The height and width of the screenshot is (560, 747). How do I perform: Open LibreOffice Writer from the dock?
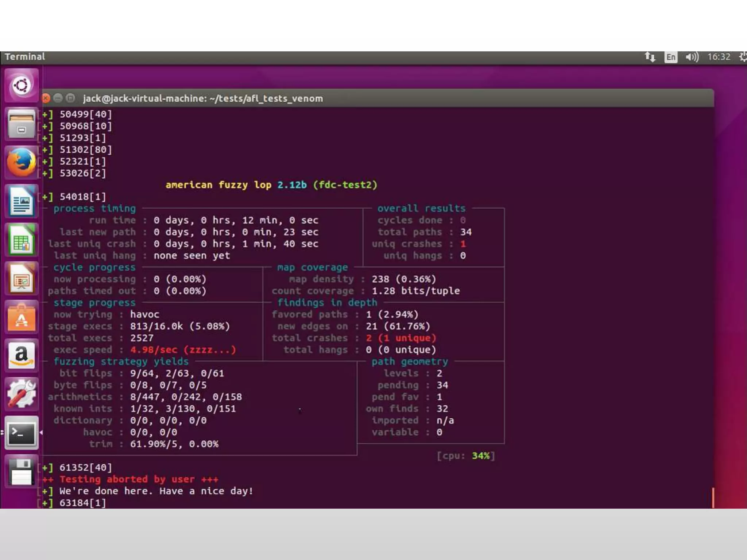(x=21, y=202)
